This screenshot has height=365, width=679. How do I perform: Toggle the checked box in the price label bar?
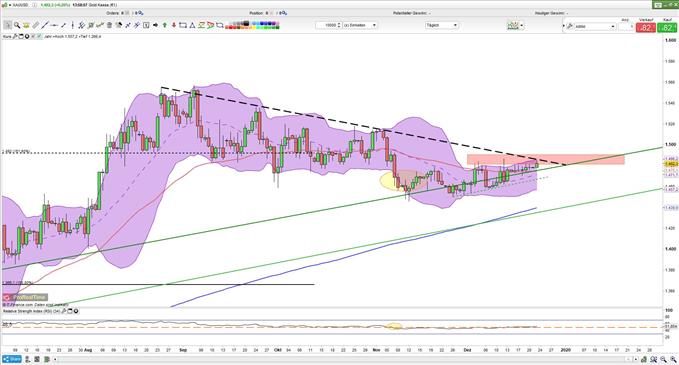[x=39, y=36]
